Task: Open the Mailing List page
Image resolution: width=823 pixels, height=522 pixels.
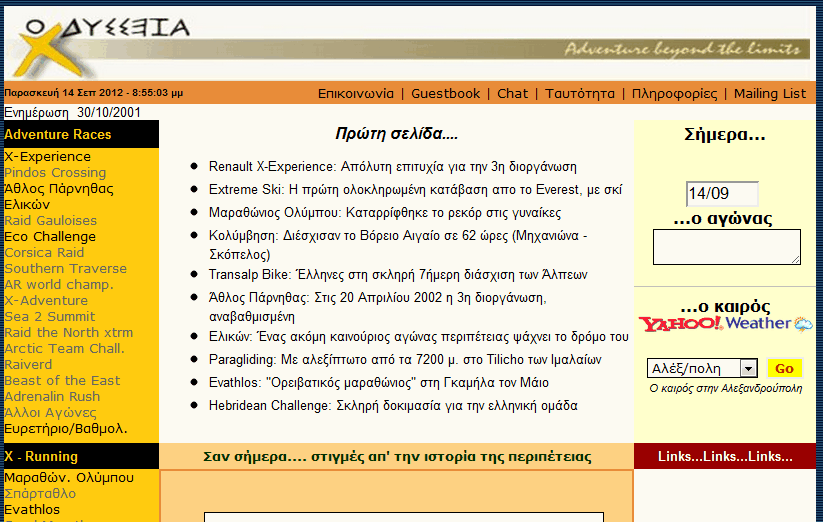Action: 769,93
